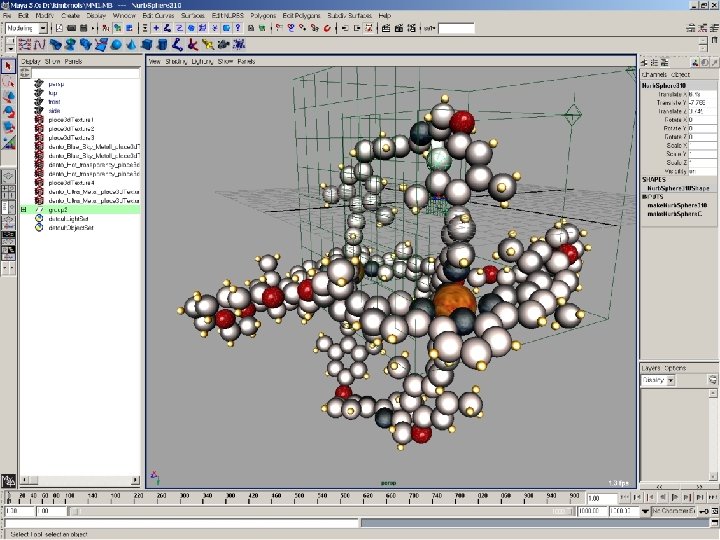Image resolution: width=720 pixels, height=540 pixels.
Task: Choose the Lasso select tool
Action: coord(8,81)
